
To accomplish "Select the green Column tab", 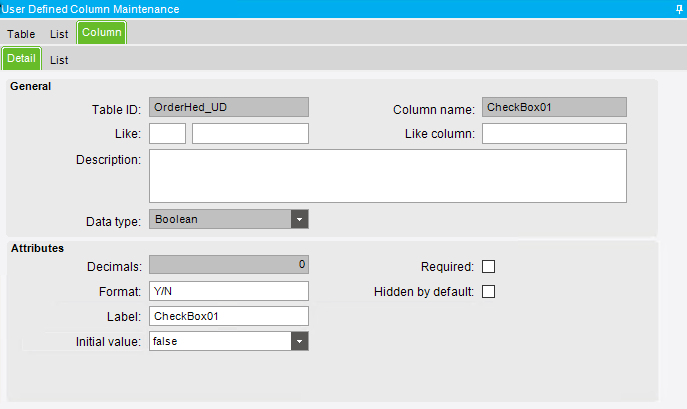I will tap(101, 33).
